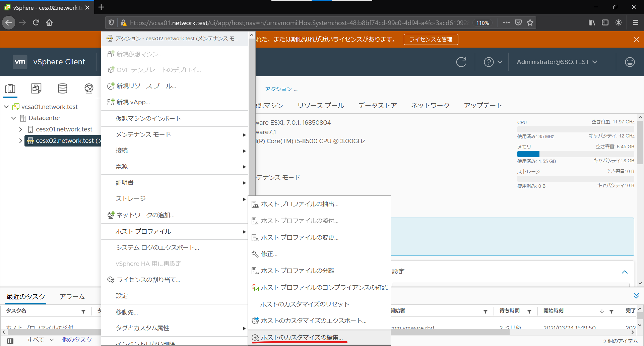This screenshot has width=644, height=346.
Task: Click the vm logo
Action: coord(20,62)
